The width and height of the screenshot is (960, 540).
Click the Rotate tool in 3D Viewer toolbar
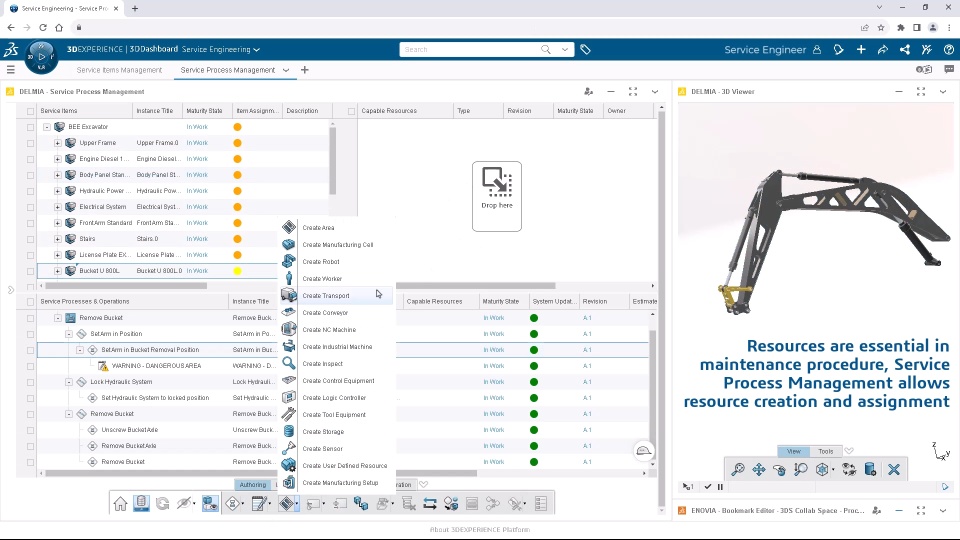point(779,470)
